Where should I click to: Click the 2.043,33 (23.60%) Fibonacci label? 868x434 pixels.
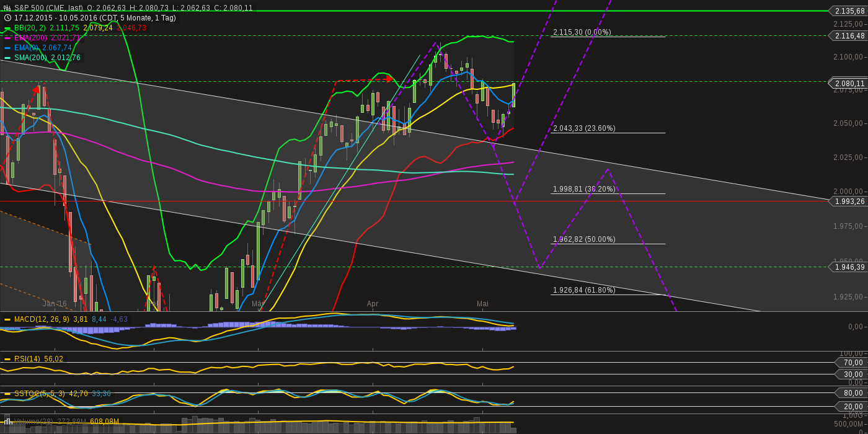(584, 128)
